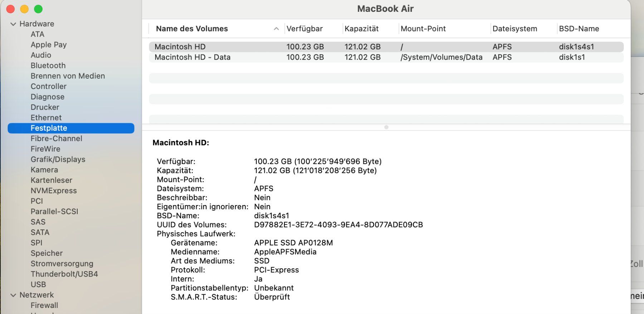644x314 pixels.
Task: Open Parallel-SCSI entry
Action: [x=54, y=211]
